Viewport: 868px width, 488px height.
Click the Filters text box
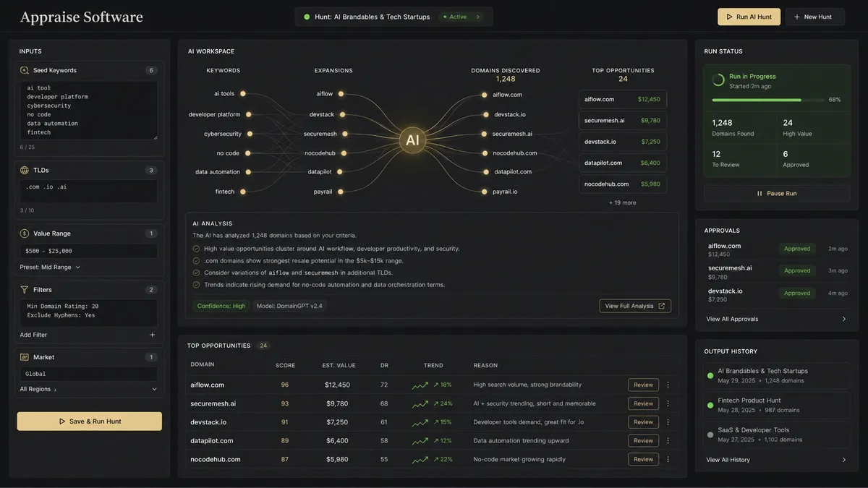[88, 312]
